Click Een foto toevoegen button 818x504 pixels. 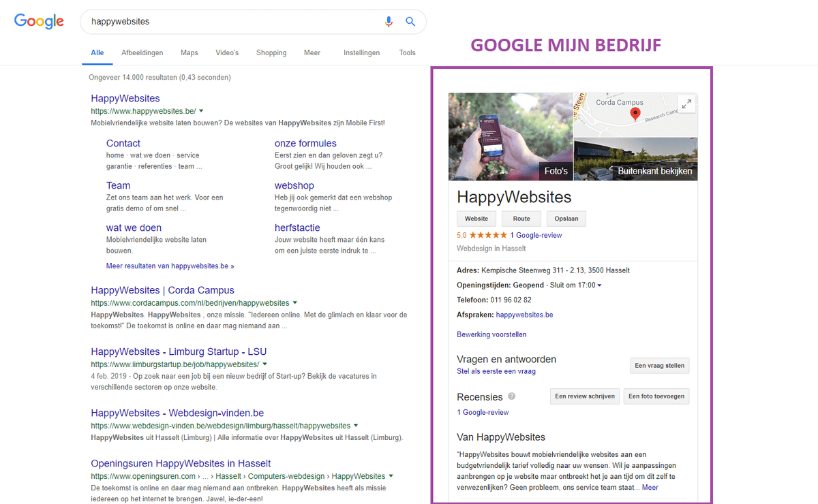(x=656, y=396)
